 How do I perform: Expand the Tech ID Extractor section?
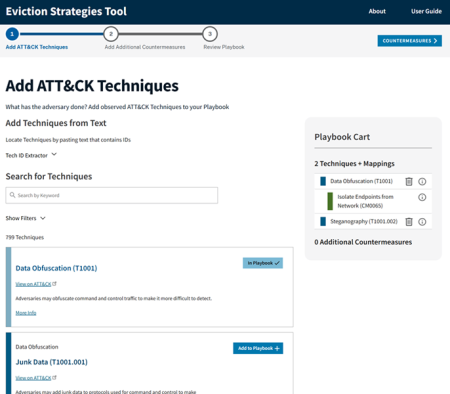tap(31, 155)
